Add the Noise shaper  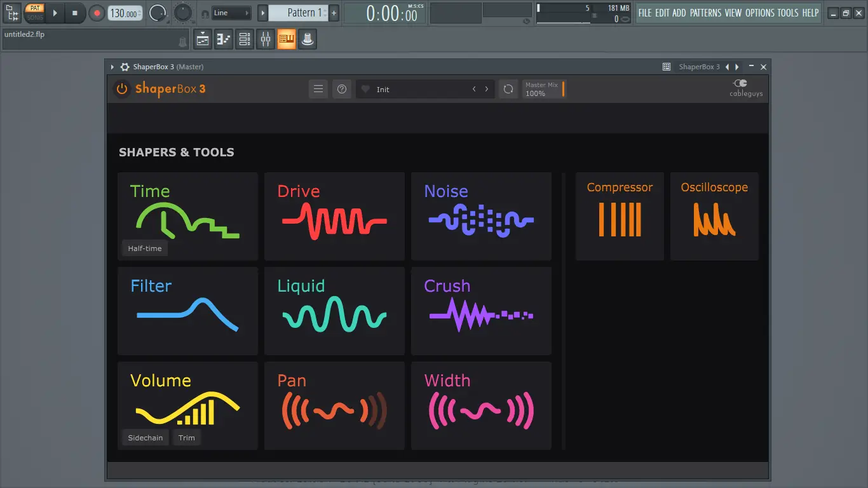481,216
